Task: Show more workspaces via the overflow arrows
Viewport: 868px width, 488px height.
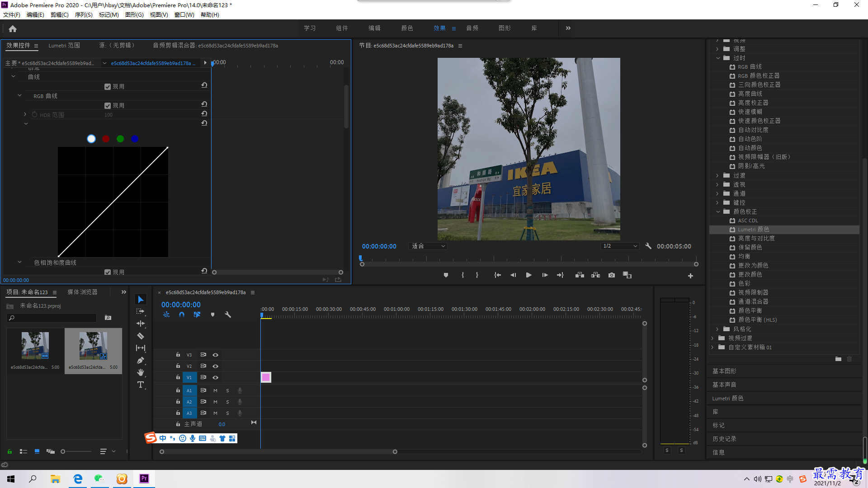Action: (568, 28)
